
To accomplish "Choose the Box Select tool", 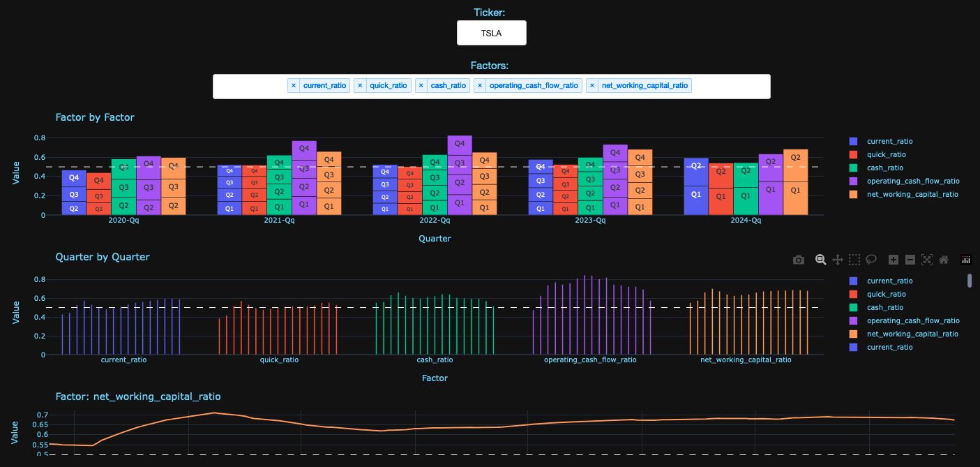I will tap(854, 260).
